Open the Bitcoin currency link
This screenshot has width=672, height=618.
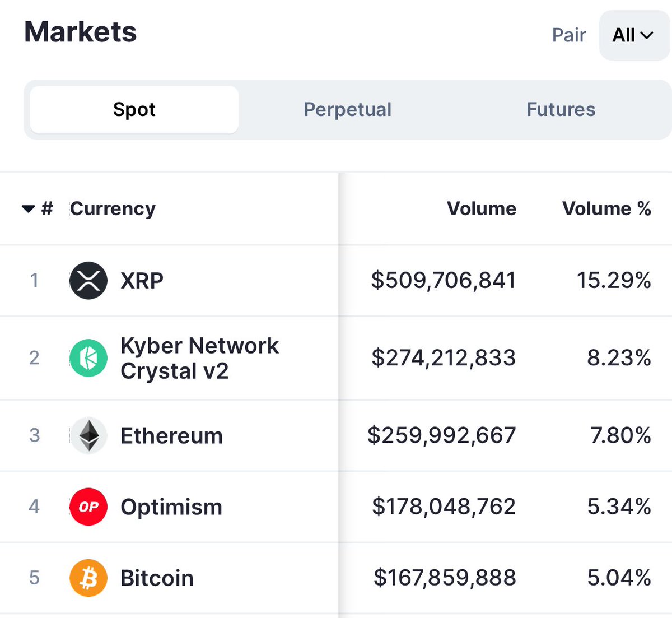157,578
